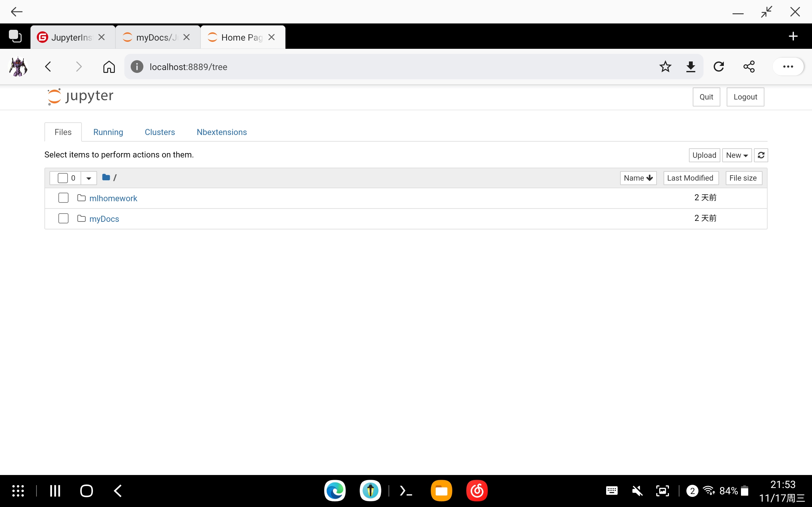
Task: Click the Logout button
Action: coord(745,97)
